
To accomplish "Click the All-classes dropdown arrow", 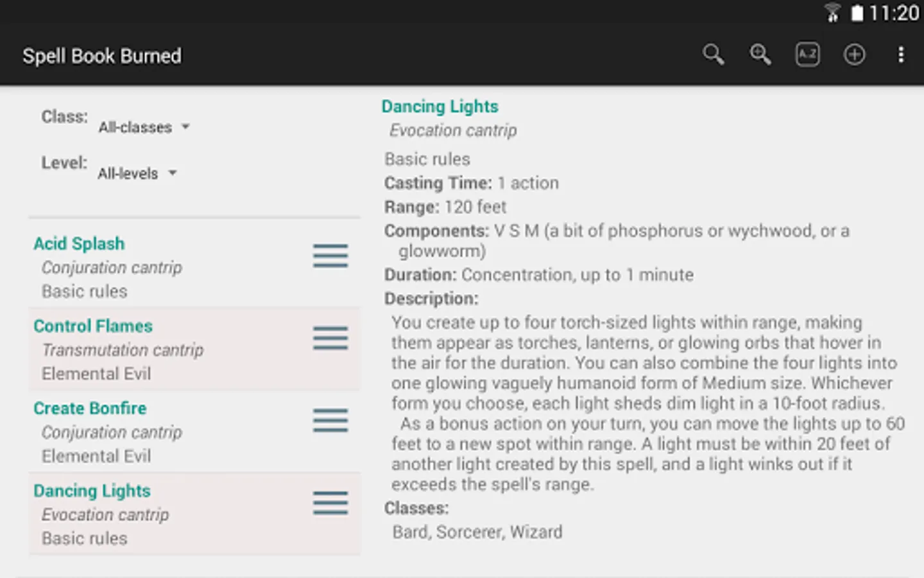I will click(x=185, y=127).
